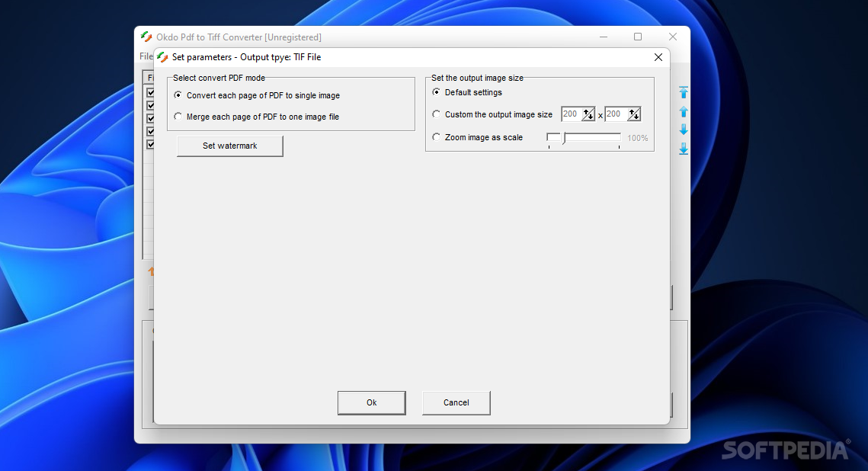The height and width of the screenshot is (471, 868).
Task: Minimize the Okdo converter main window
Action: [x=604, y=37]
